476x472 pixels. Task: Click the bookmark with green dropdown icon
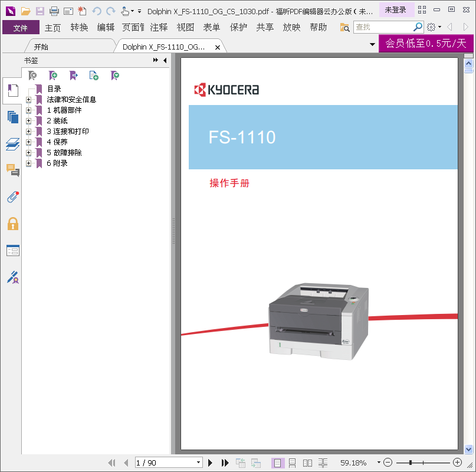tap(115, 76)
